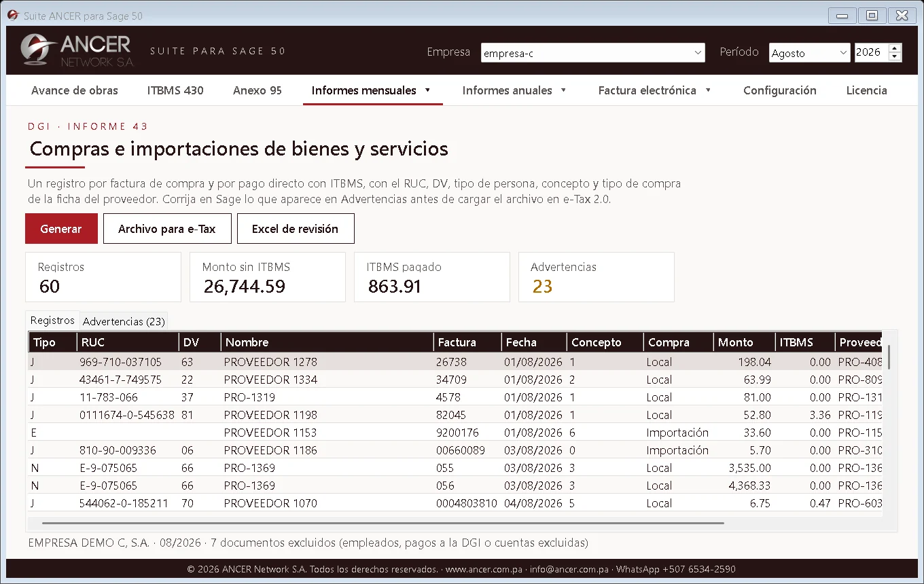
Task: Click the app icon in title bar
Action: [x=12, y=15]
